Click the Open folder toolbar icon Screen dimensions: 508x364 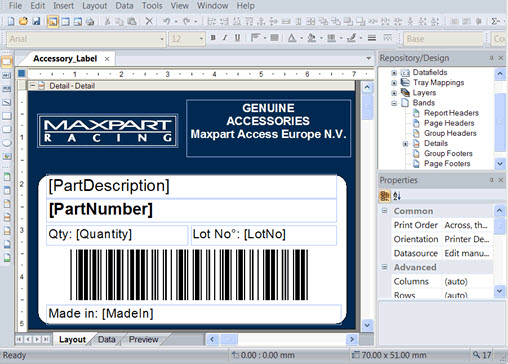[x=23, y=22]
